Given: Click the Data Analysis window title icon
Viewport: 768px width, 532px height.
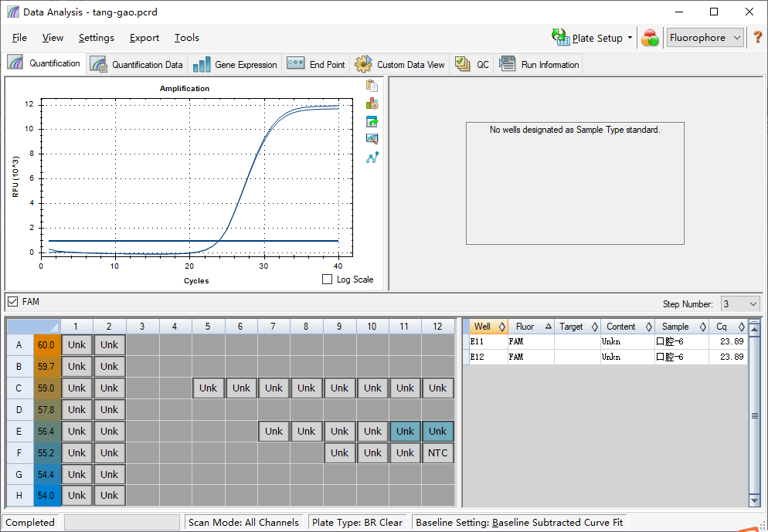Looking at the screenshot, I should coord(13,12).
